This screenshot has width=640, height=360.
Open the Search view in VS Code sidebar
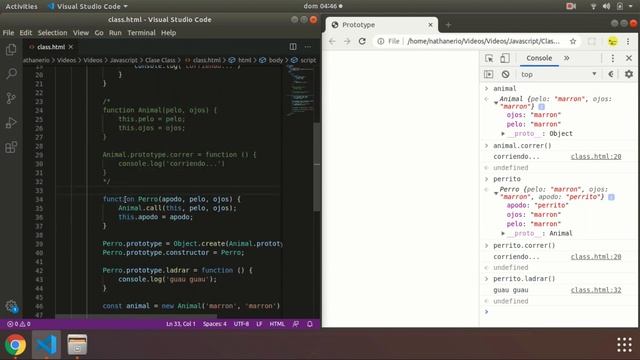11,74
